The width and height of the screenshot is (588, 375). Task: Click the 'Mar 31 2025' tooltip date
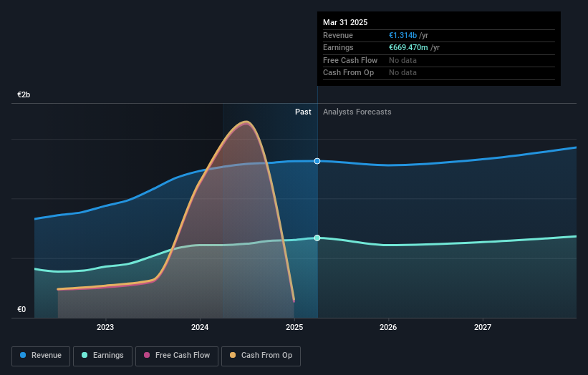click(345, 22)
